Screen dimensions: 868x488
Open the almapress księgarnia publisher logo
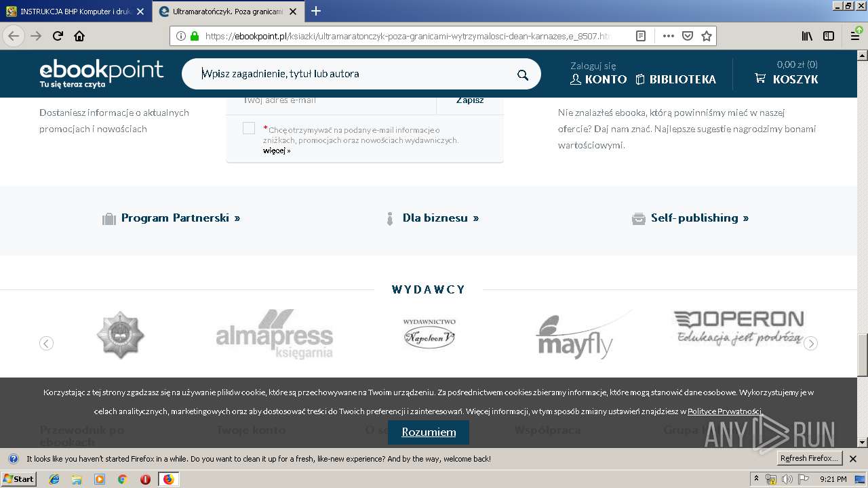click(275, 334)
